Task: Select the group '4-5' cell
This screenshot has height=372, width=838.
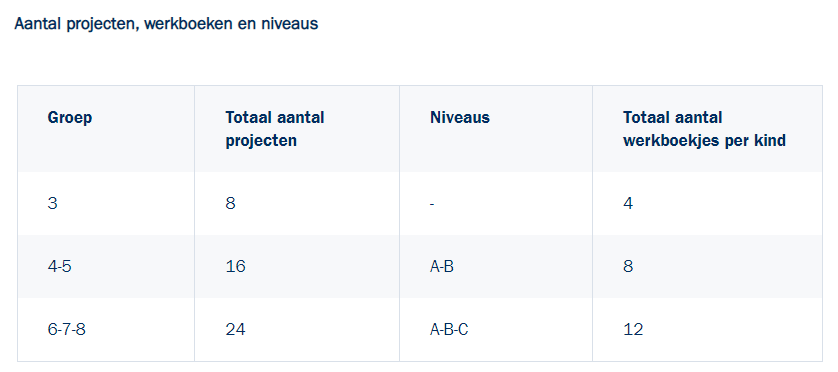Action: pyautogui.click(x=106, y=266)
